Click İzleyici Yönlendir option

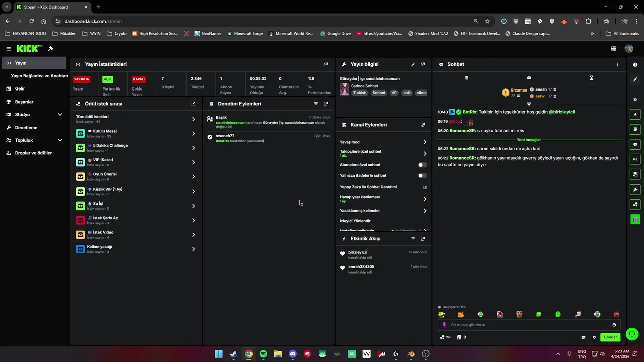(355, 221)
